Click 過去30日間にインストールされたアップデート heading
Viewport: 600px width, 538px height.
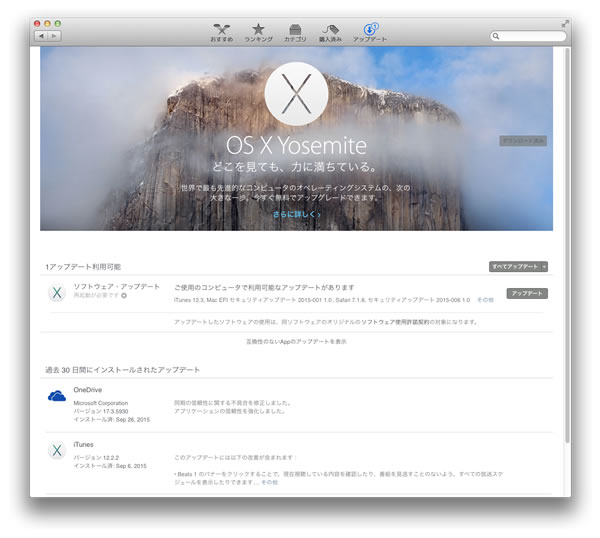coord(122,370)
